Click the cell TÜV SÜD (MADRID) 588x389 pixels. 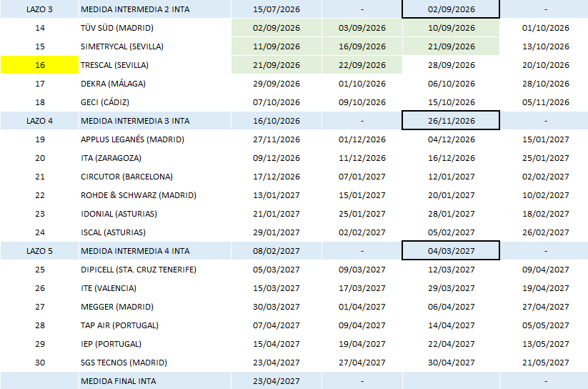(x=155, y=28)
